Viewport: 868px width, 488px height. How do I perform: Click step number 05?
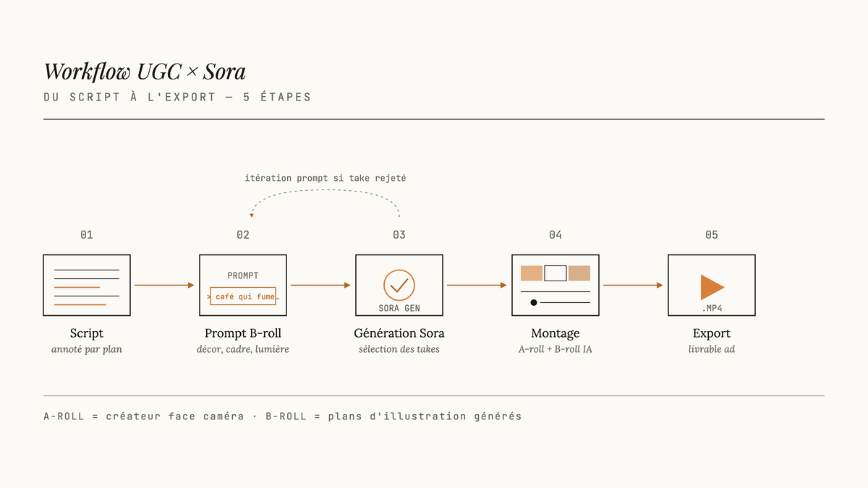712,235
